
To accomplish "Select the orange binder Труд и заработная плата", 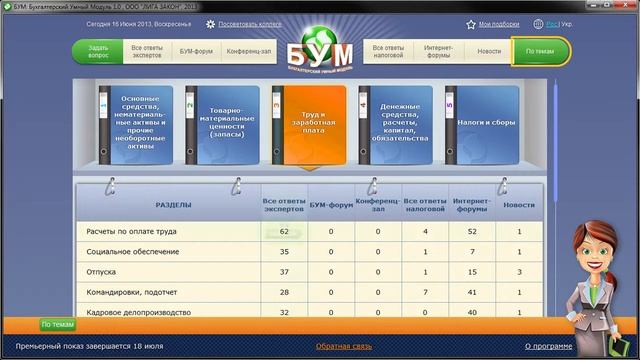I will click(309, 124).
